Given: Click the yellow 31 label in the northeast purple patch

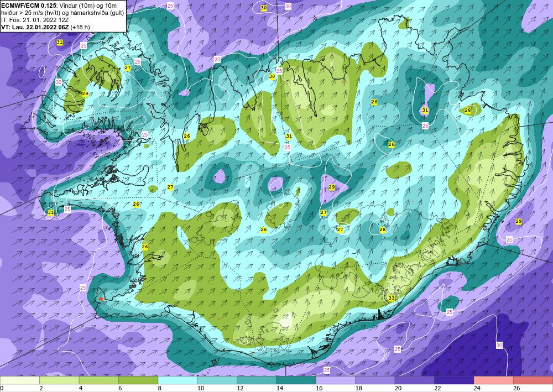Looking at the screenshot, I should [425, 110].
